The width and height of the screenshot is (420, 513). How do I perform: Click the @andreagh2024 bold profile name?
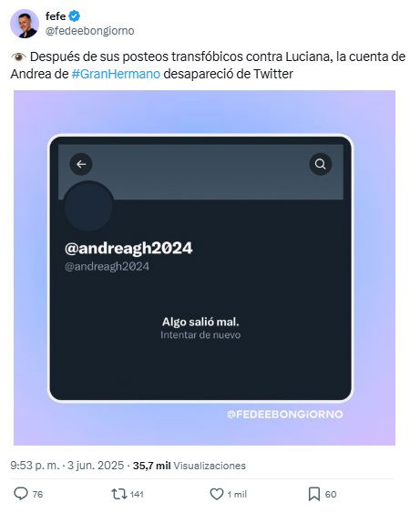pos(128,248)
